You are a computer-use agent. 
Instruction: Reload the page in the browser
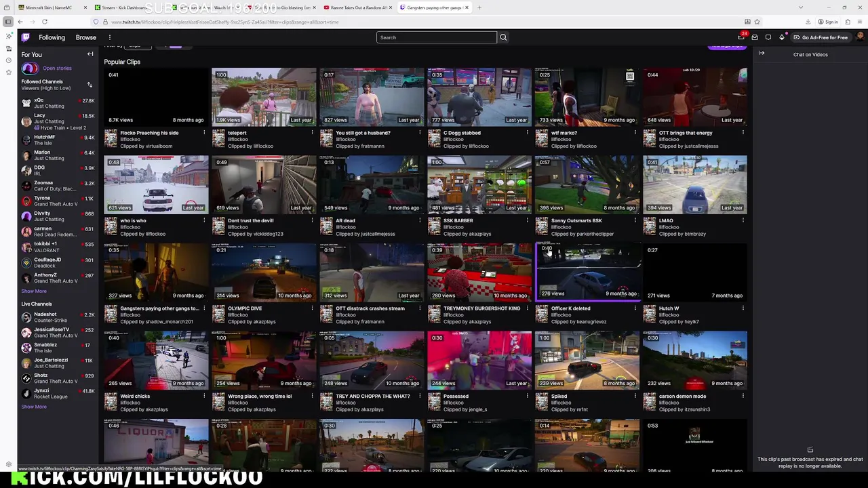45,22
